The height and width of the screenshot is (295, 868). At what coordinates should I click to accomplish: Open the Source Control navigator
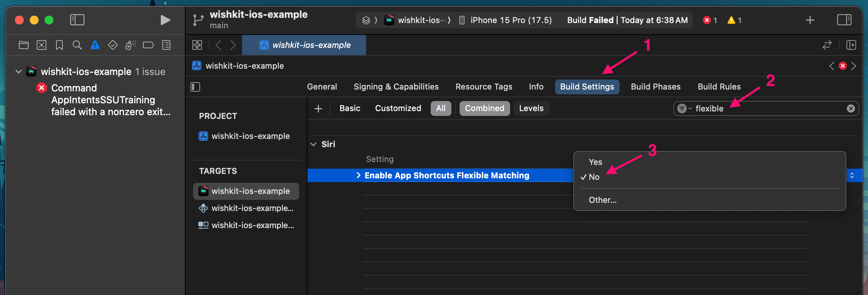pos(42,45)
